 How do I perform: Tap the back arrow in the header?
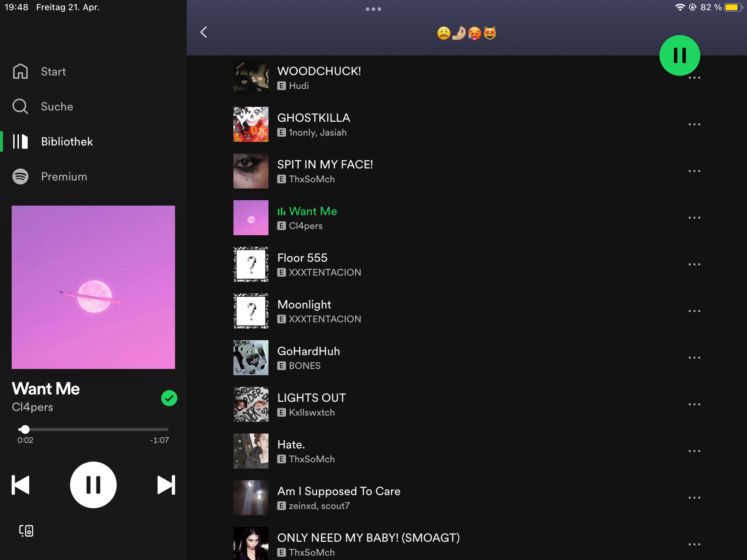[204, 32]
